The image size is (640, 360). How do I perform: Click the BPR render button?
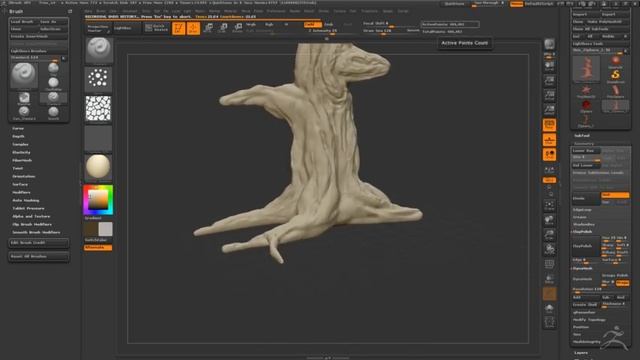tap(549, 45)
